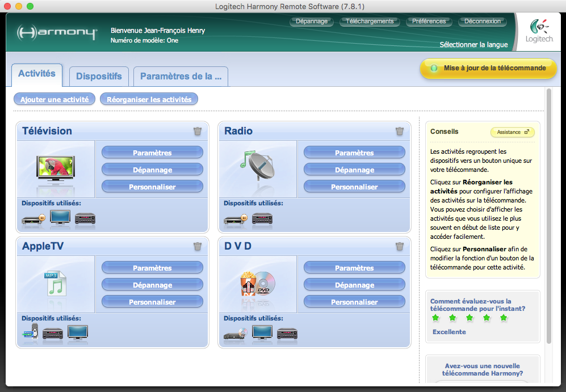Click Ajouter une activité button
The height and width of the screenshot is (392, 566).
point(54,99)
